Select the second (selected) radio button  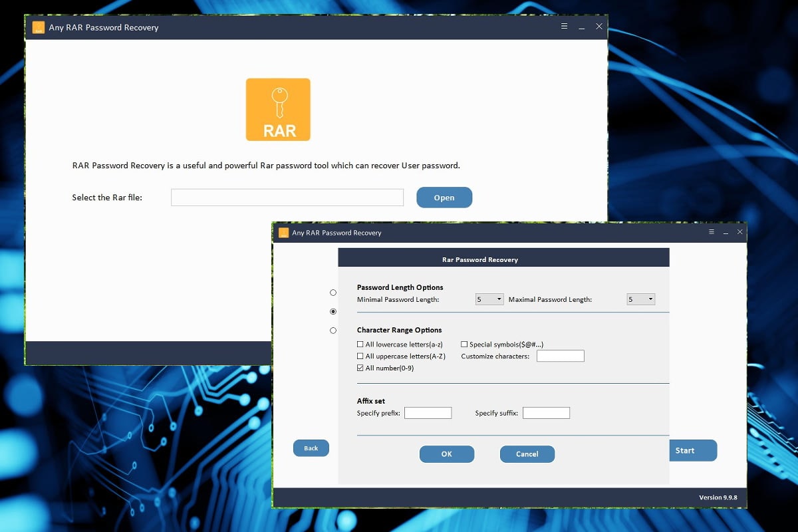pyautogui.click(x=333, y=311)
